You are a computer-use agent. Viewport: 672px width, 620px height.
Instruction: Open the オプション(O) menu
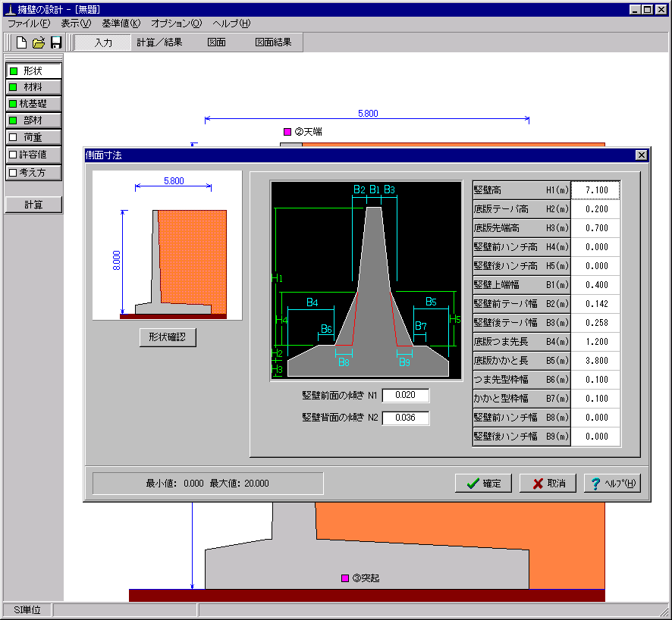tap(176, 23)
